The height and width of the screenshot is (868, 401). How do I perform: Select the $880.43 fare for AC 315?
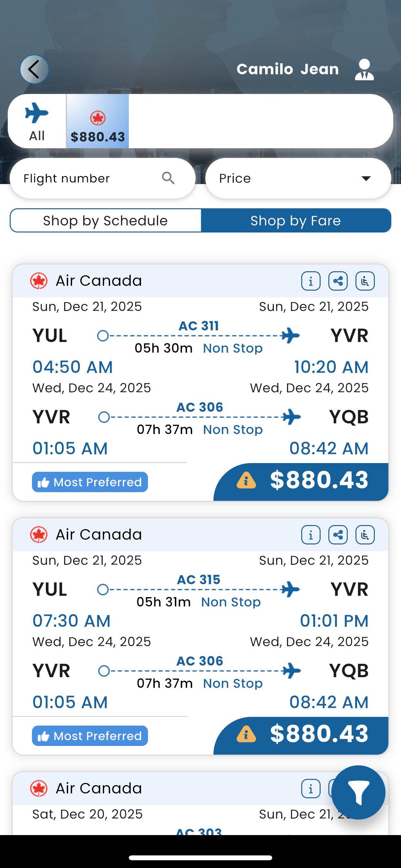point(318,734)
